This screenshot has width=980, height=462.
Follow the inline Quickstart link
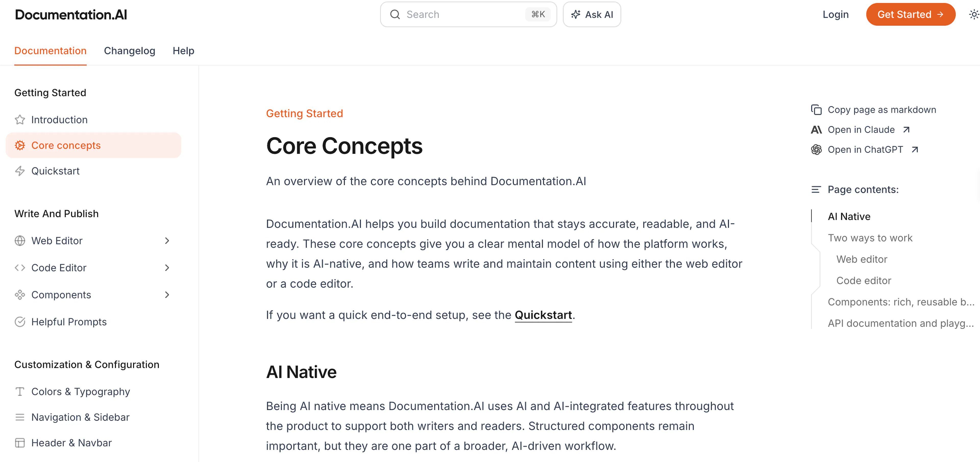543,315
